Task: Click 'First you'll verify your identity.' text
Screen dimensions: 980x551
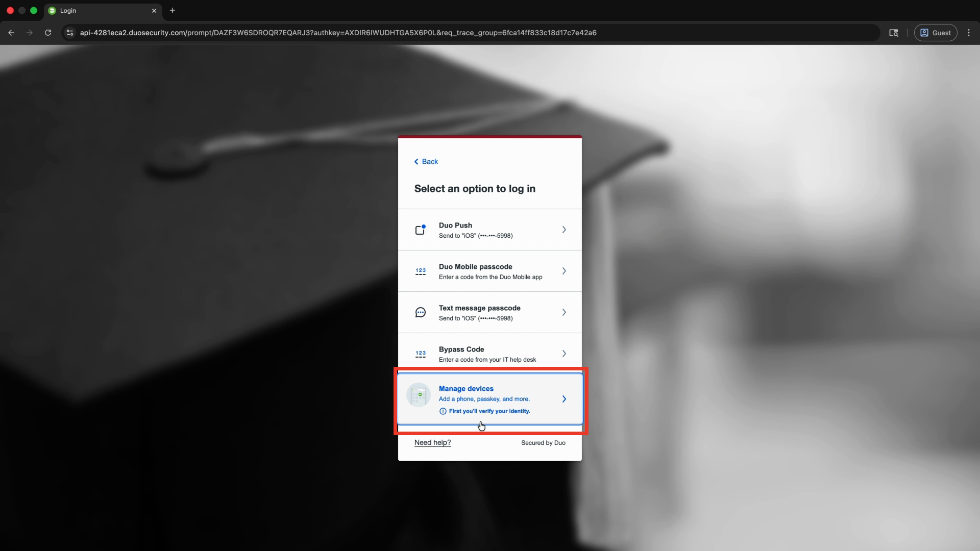Action: [489, 411]
